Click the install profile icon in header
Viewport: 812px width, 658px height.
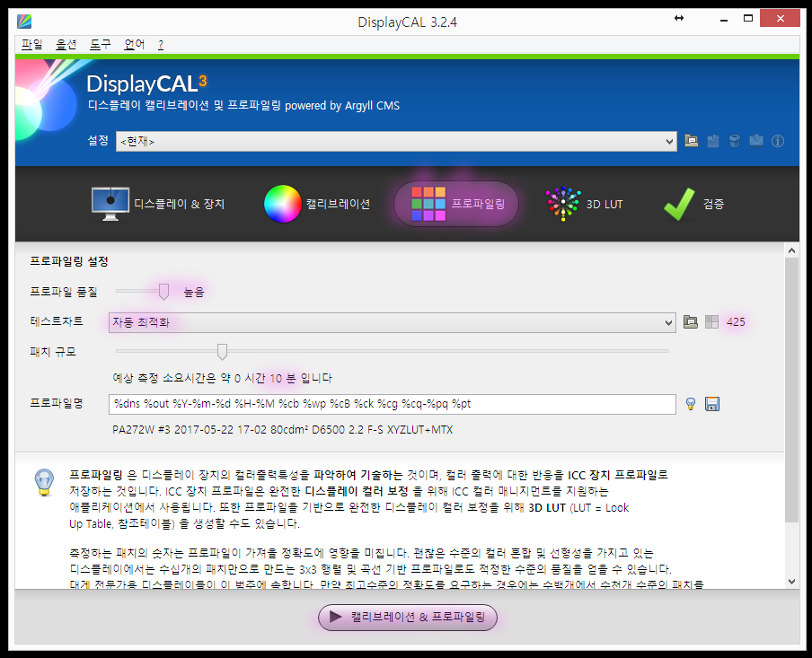coord(755,141)
